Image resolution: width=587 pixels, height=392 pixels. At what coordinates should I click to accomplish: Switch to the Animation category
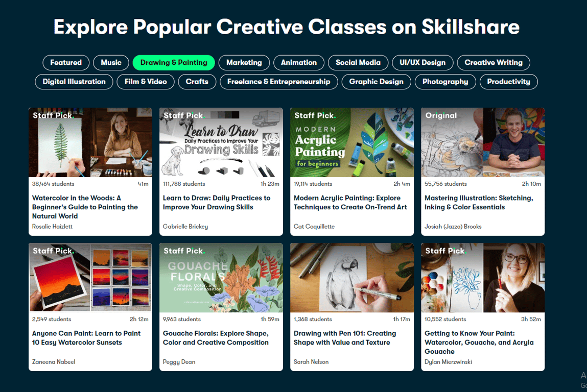click(299, 62)
